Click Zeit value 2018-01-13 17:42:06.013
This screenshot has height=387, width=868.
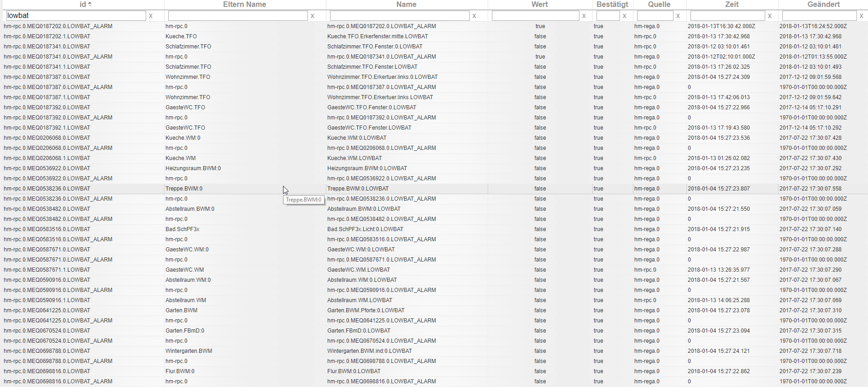point(719,97)
